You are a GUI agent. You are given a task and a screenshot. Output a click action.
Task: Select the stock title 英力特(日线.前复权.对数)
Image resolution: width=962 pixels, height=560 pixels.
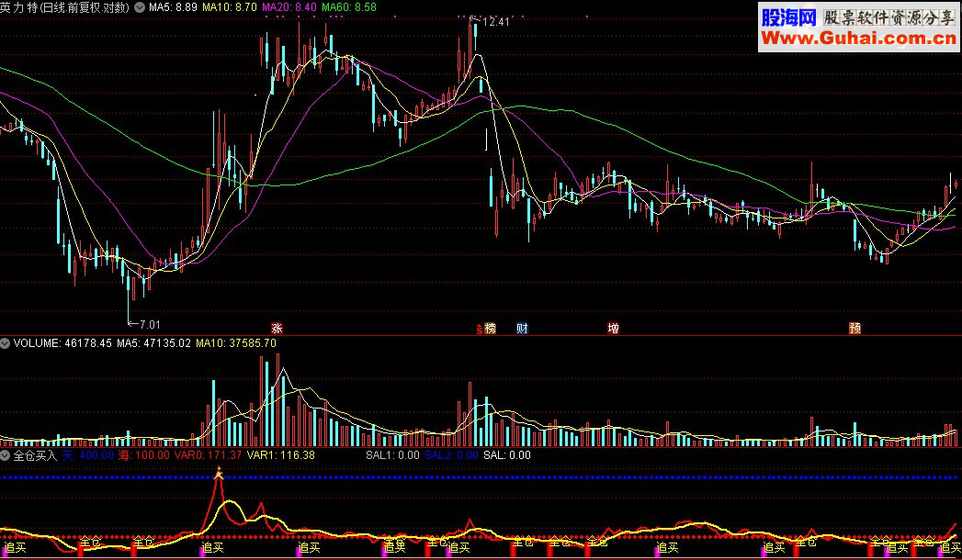(65, 7)
